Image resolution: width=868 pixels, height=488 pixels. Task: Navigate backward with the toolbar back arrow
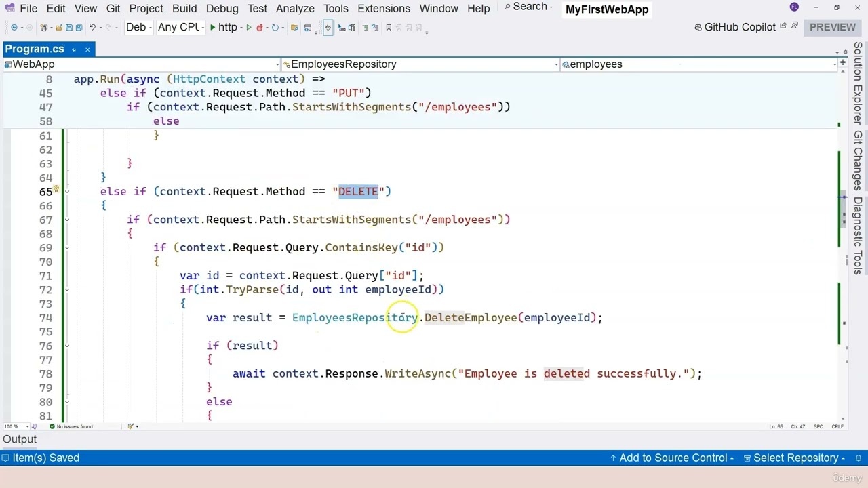[14, 27]
